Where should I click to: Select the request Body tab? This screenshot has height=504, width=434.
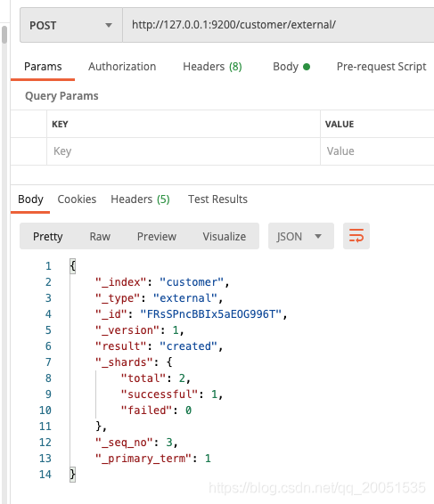click(x=291, y=67)
